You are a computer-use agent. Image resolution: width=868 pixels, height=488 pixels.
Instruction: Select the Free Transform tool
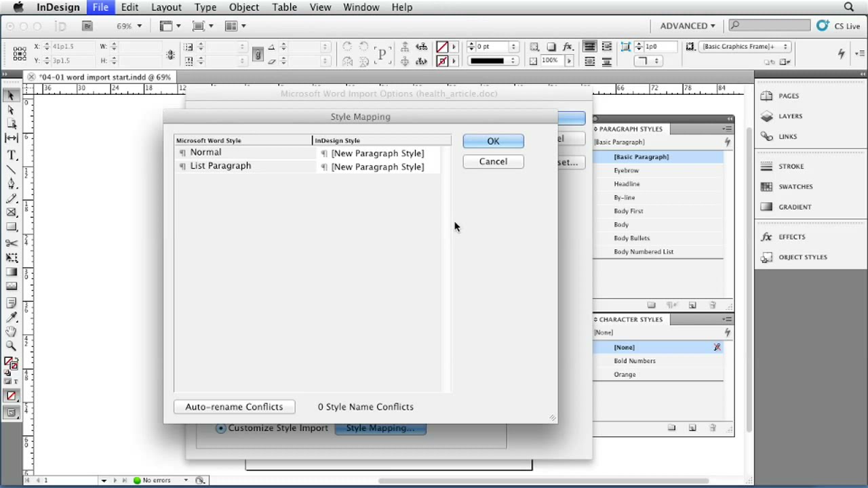[x=12, y=258]
